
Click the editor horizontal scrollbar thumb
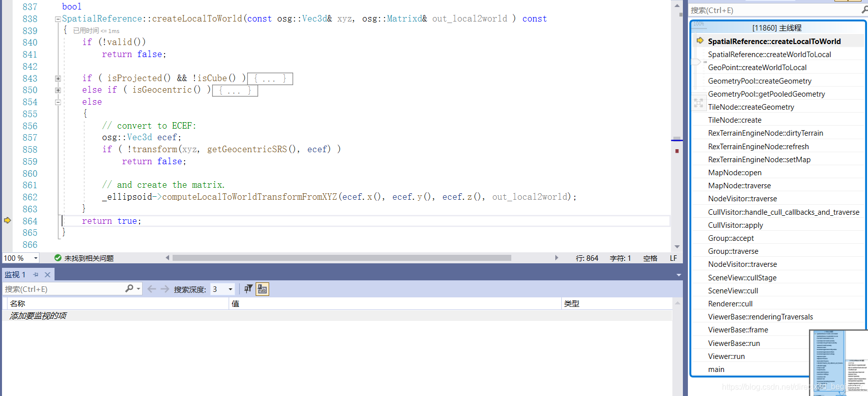pos(342,258)
